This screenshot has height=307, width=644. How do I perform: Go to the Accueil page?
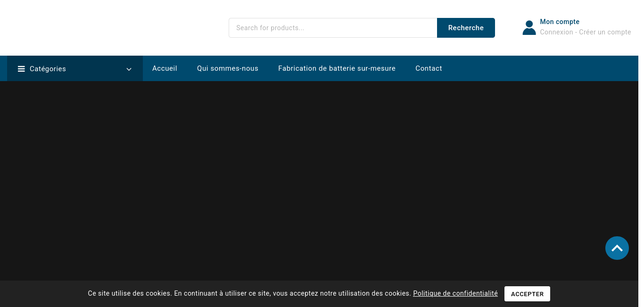point(165,68)
